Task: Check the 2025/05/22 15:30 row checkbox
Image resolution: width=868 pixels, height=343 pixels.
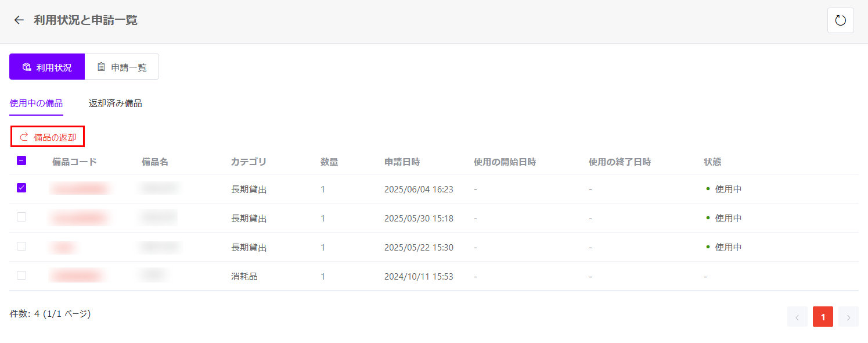Action: click(21, 246)
